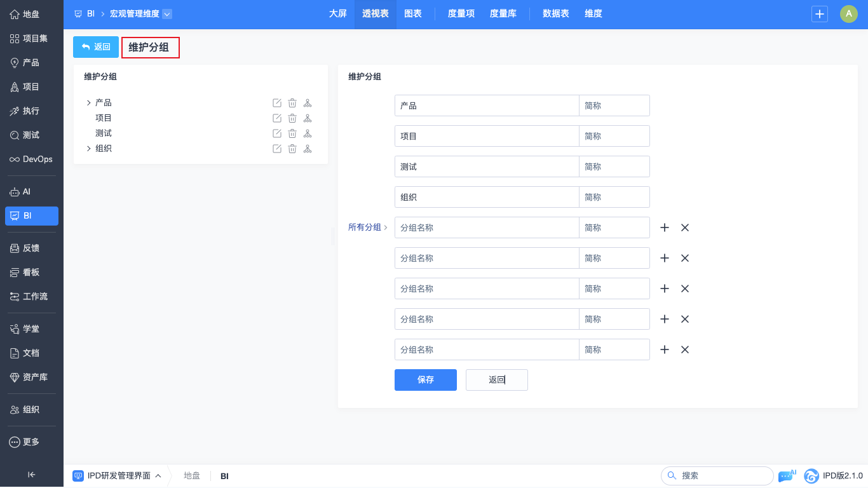
Task: Click the edit icon for 产品 group
Action: click(x=277, y=103)
